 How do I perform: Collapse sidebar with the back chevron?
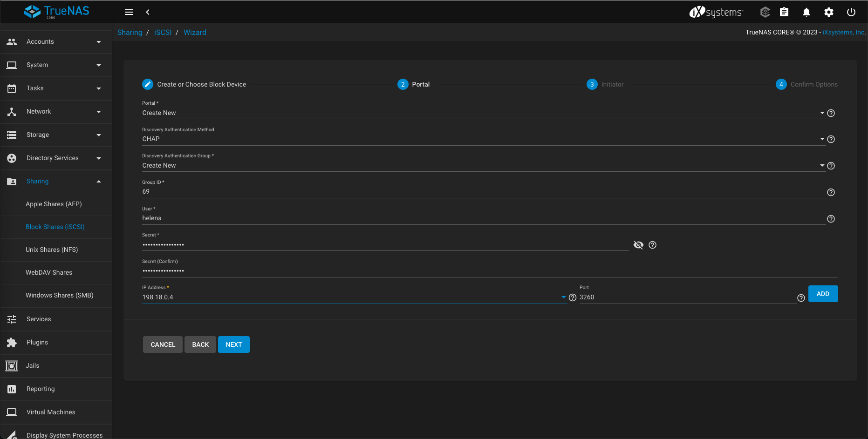click(148, 12)
